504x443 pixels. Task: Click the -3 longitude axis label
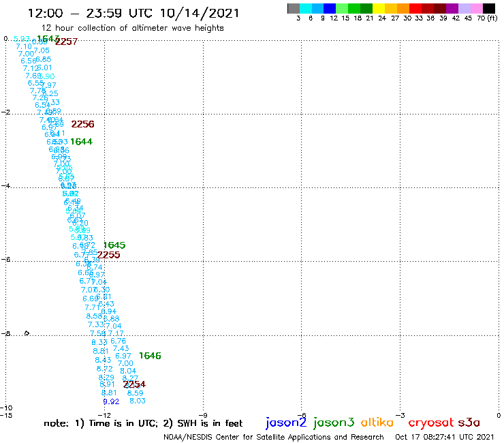tap(400, 415)
